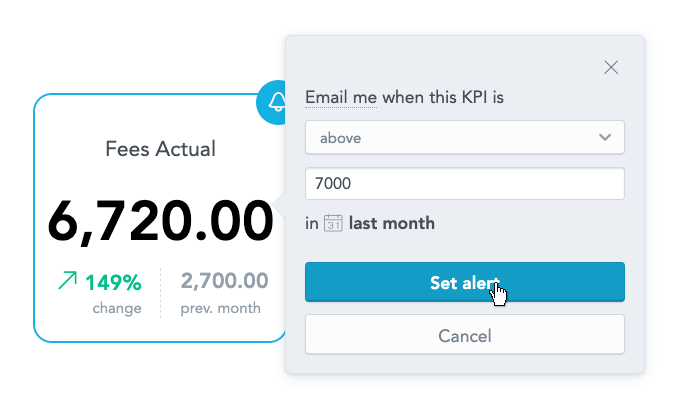Click the Set alert button

click(x=465, y=282)
